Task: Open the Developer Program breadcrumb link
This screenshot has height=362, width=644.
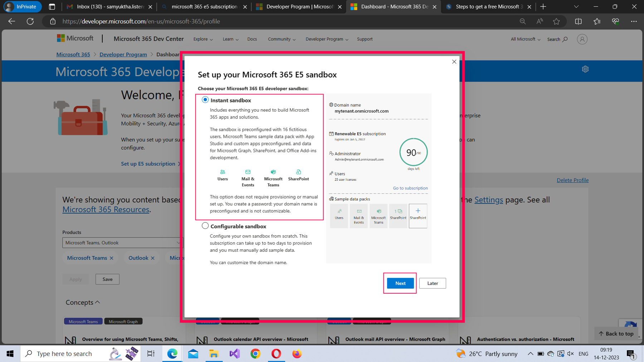Action: click(123, 54)
